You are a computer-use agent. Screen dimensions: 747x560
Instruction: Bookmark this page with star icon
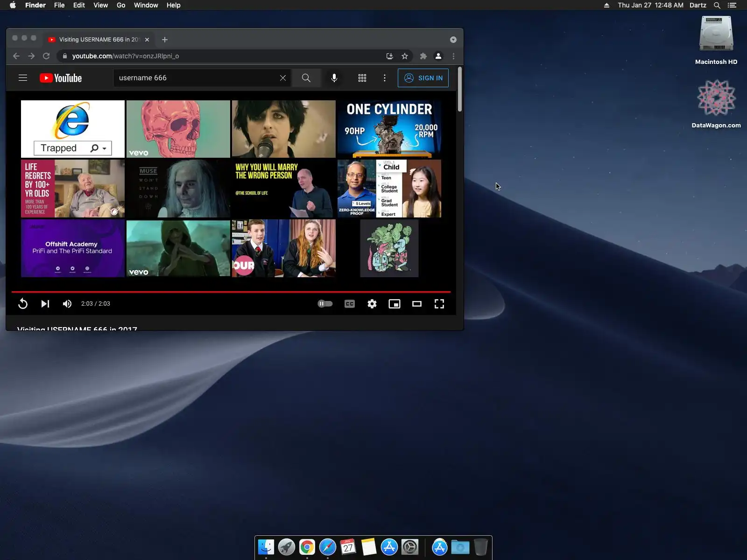(405, 56)
